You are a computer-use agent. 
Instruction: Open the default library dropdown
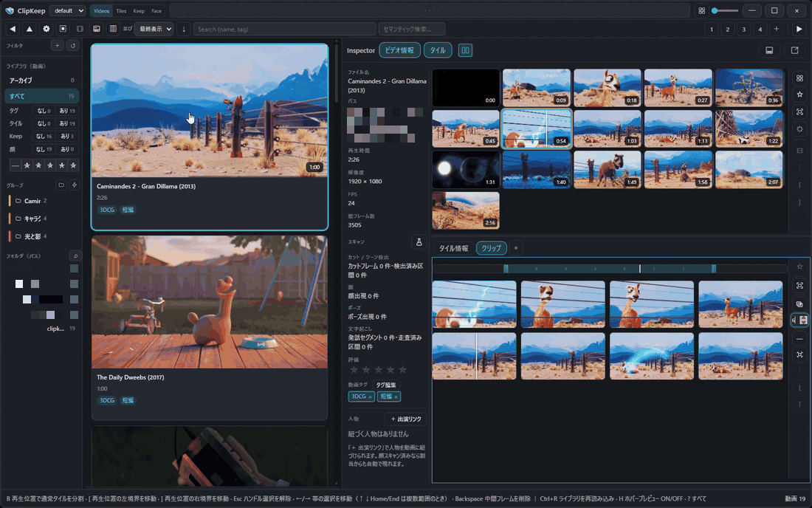pyautogui.click(x=67, y=10)
